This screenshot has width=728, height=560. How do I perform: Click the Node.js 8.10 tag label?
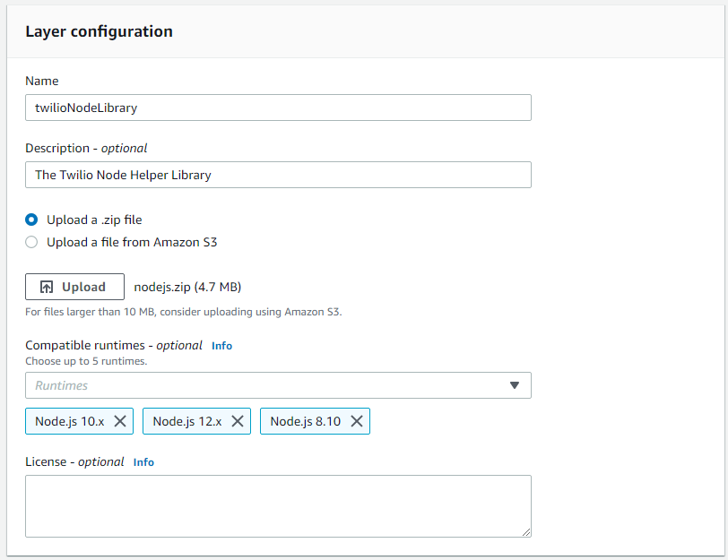click(x=306, y=421)
